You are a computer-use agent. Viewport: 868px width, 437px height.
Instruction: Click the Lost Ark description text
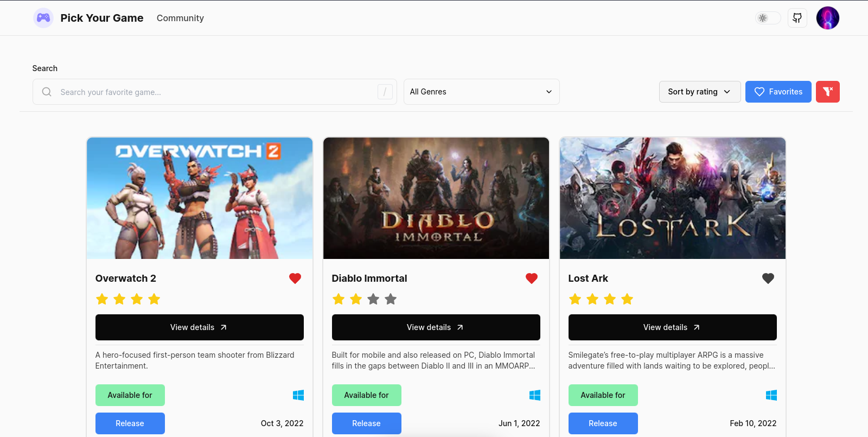click(x=672, y=360)
